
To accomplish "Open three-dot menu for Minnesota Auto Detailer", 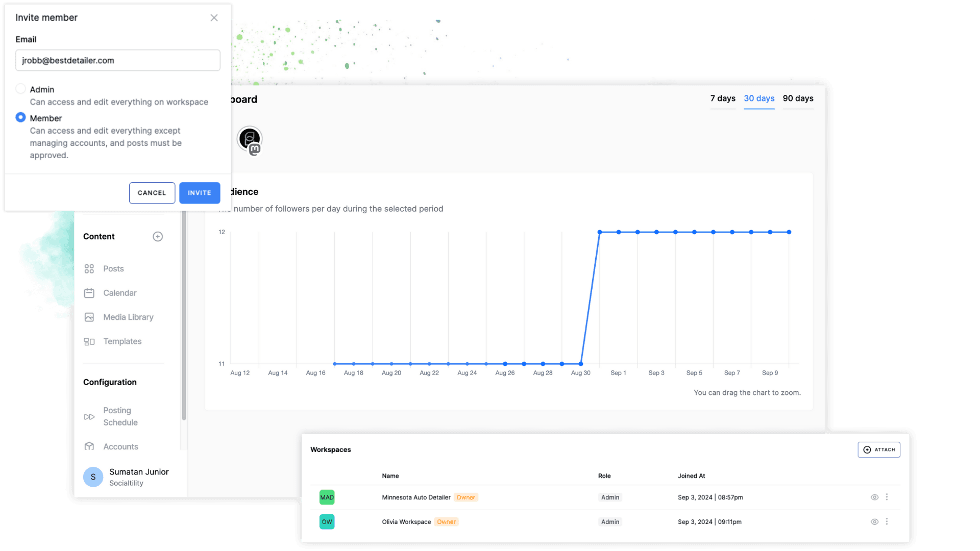I will 887,497.
